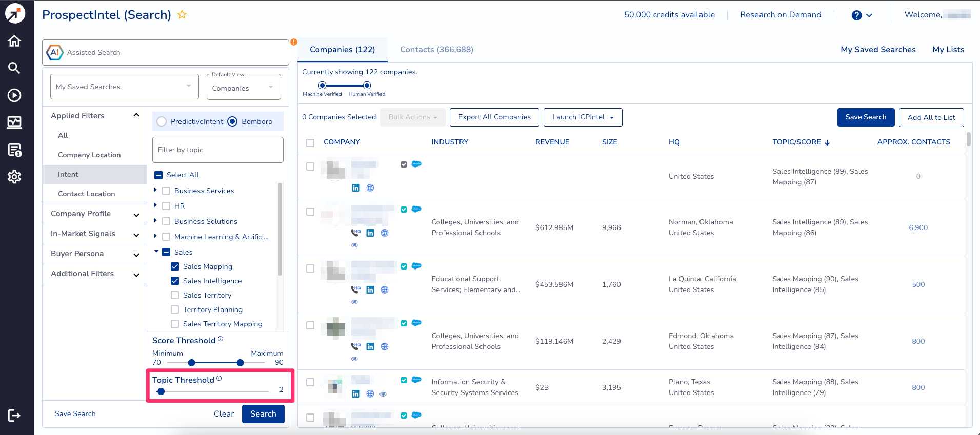
Task: Click the Assisted Search input box
Action: pyautogui.click(x=166, y=52)
